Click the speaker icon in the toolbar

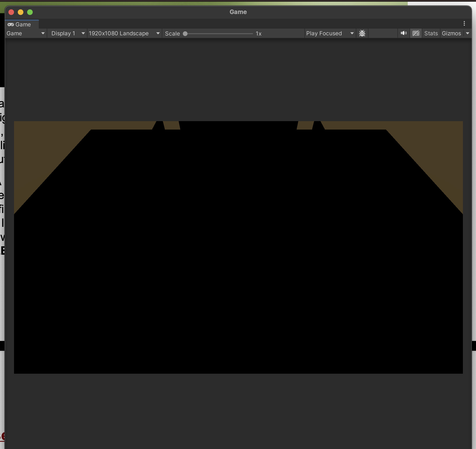click(404, 33)
